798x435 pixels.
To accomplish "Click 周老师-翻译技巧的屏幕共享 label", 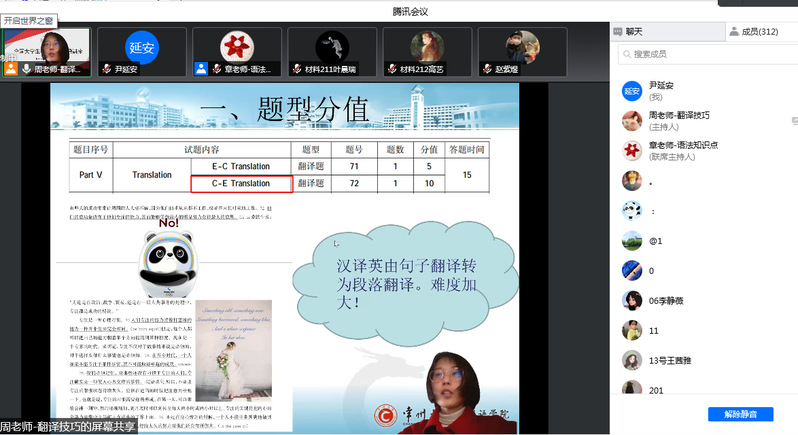I will point(68,426).
